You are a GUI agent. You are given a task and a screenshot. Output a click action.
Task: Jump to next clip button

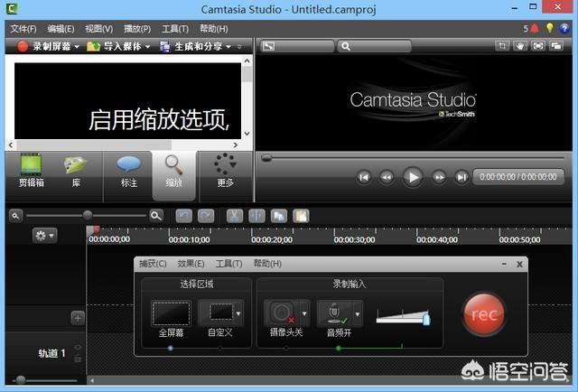[x=461, y=177]
